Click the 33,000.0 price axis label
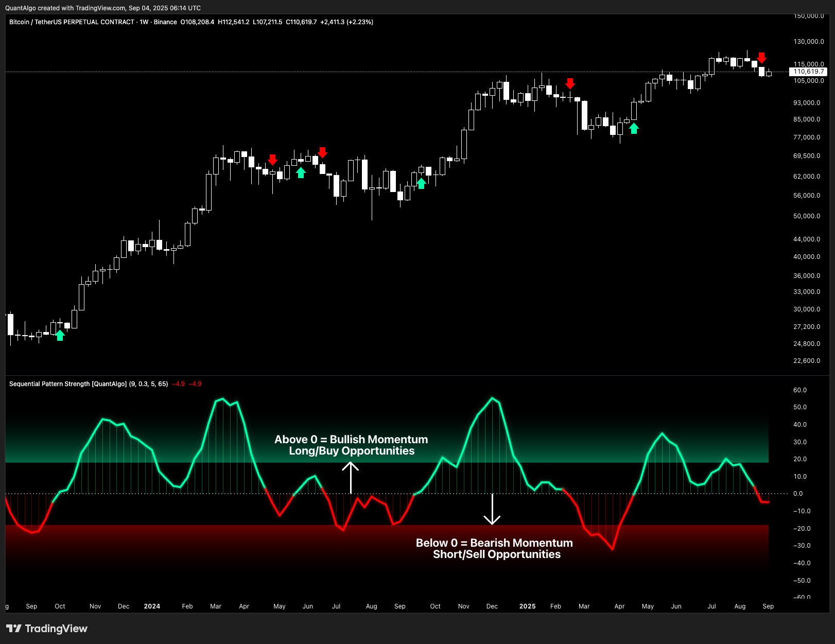This screenshot has width=835, height=644. (x=807, y=292)
